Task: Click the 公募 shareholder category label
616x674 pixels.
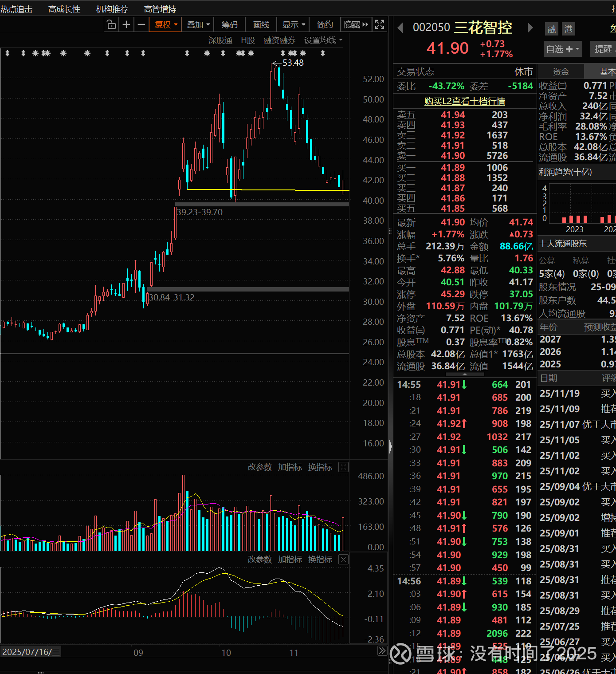Action: (x=547, y=260)
